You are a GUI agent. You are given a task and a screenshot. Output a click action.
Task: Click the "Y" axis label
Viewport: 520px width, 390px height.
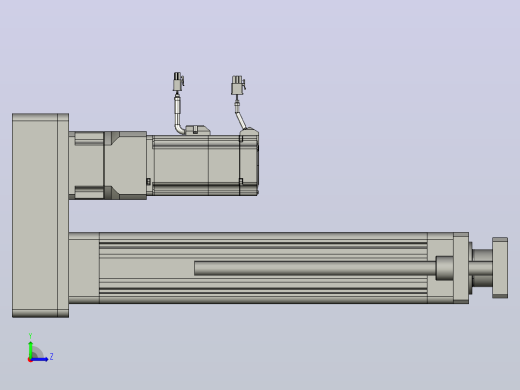coord(30,336)
